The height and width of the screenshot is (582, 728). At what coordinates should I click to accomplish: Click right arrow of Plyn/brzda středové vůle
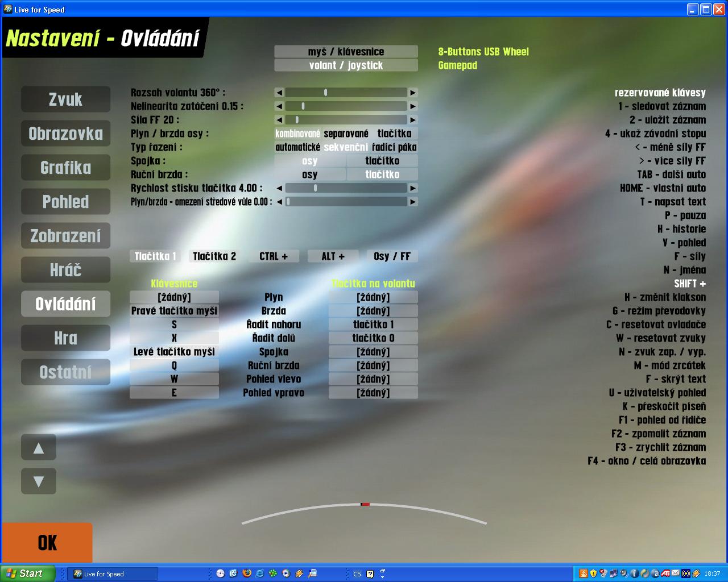[413, 202]
